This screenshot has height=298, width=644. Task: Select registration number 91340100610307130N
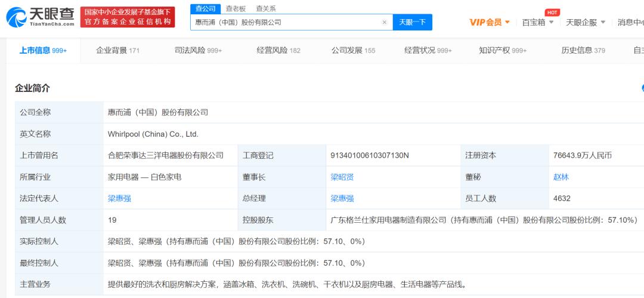tap(370, 156)
